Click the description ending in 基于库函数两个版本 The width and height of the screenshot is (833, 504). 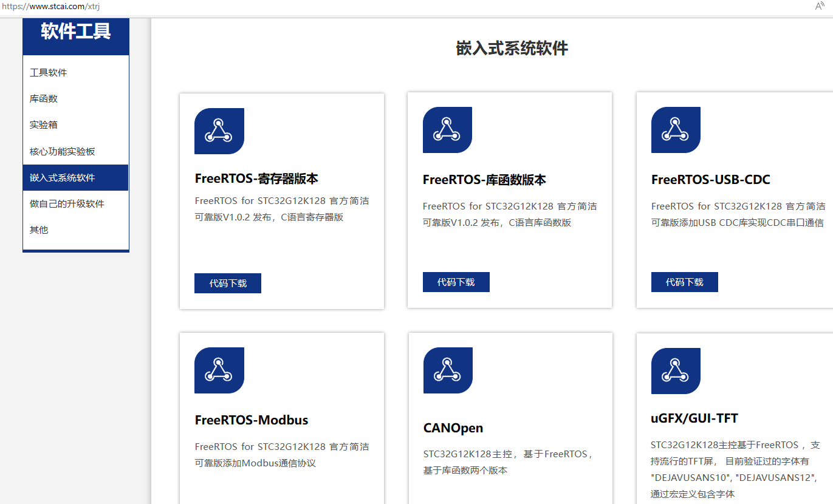pyautogui.click(x=509, y=462)
